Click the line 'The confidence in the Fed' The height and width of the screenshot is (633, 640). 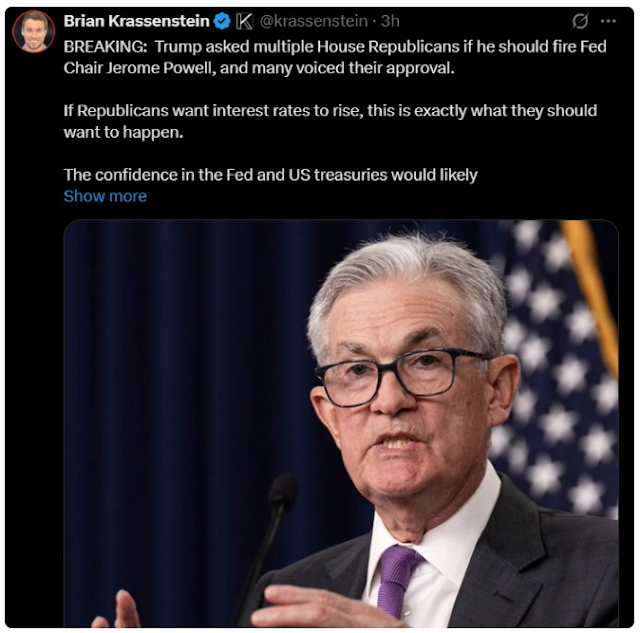pyautogui.click(x=270, y=175)
